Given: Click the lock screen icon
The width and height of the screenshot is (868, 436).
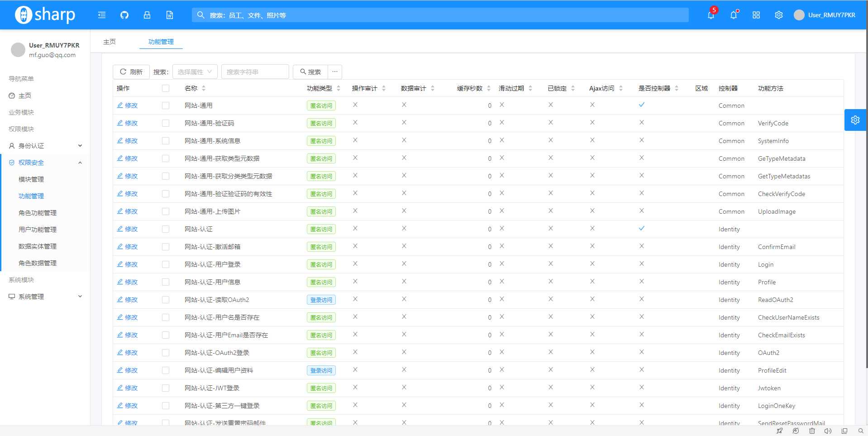Looking at the screenshot, I should click(x=147, y=15).
